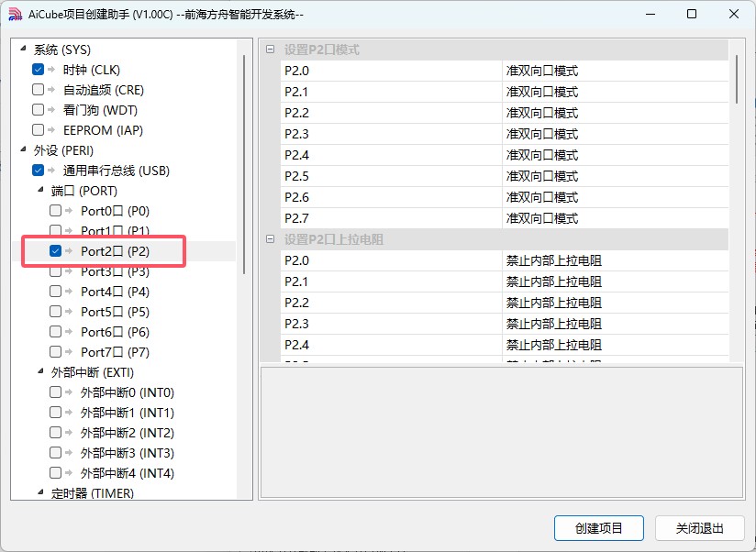Viewport: 756px width, 552px height.
Task: Click the AiCube app icon in title bar
Action: pyautogui.click(x=15, y=15)
